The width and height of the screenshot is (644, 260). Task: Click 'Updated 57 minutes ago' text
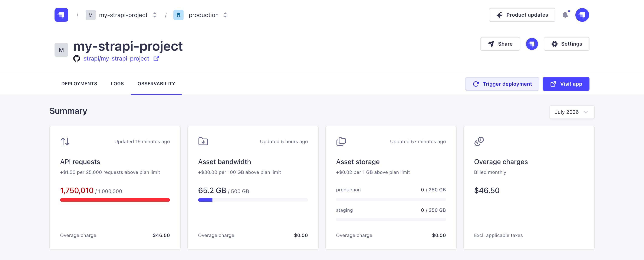pos(418,142)
